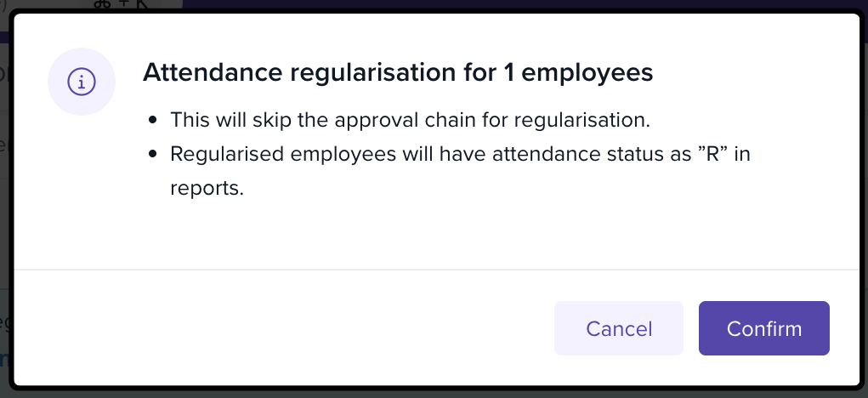This screenshot has height=398, width=868.
Task: Click the word "reports." on the last line
Action: (x=207, y=189)
